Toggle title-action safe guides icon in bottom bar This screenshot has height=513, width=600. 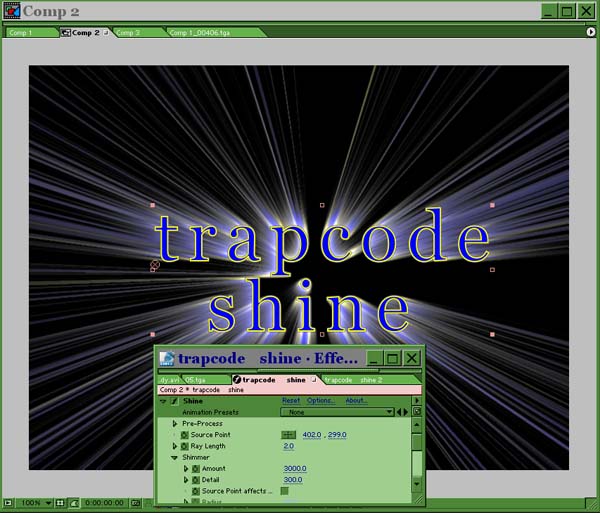pyautogui.click(x=60, y=503)
